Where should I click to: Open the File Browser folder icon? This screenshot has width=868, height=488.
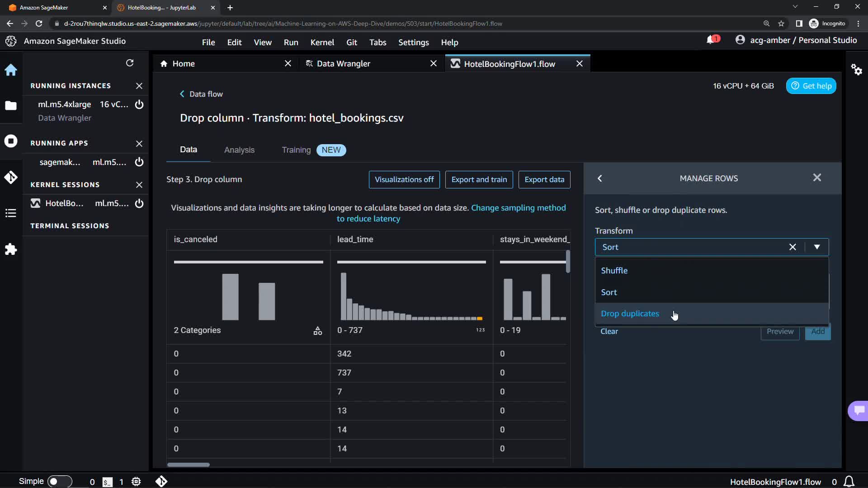11,106
